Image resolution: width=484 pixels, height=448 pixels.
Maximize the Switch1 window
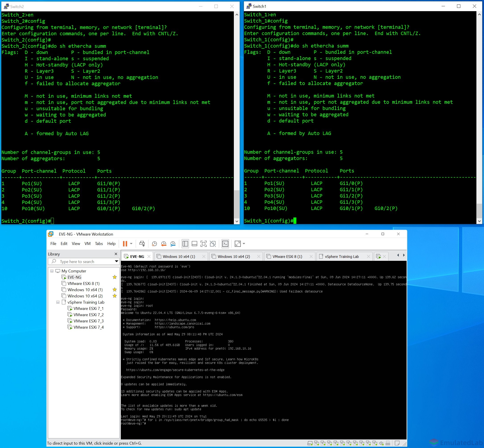[459, 6]
